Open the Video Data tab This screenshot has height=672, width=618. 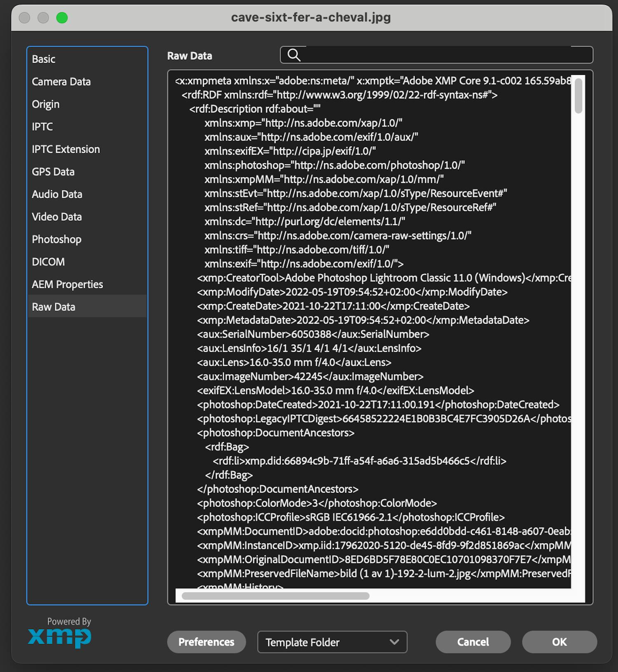[57, 217]
